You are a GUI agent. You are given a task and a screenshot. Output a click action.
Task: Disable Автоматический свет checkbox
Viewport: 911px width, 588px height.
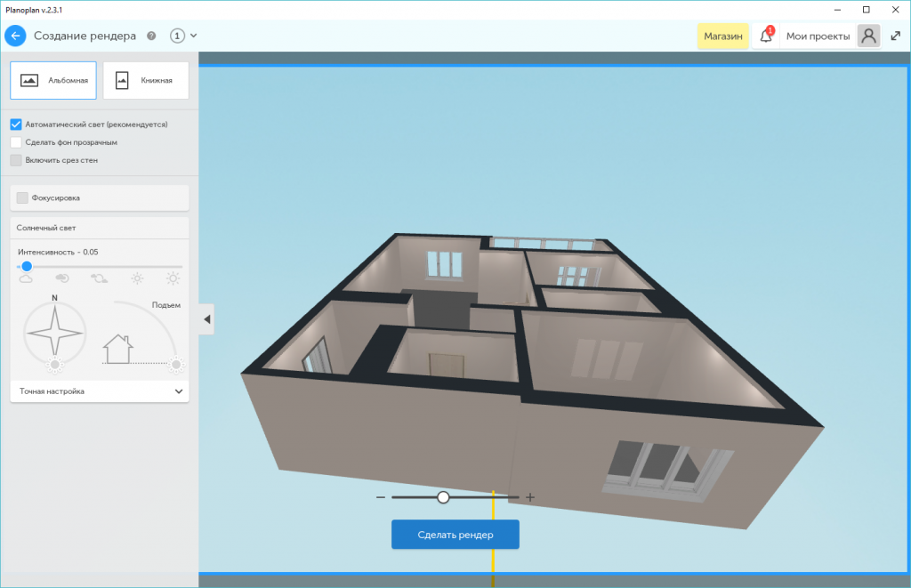click(16, 125)
